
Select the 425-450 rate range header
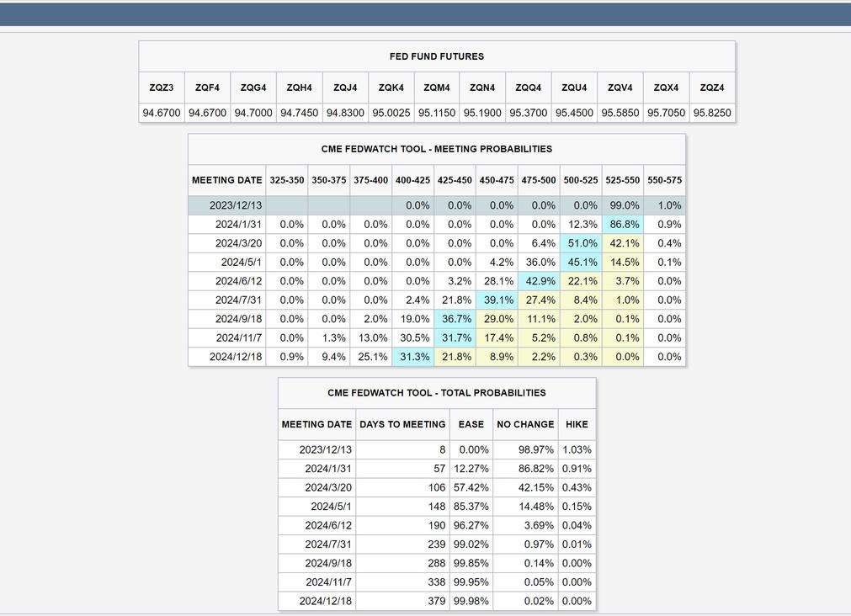(455, 180)
